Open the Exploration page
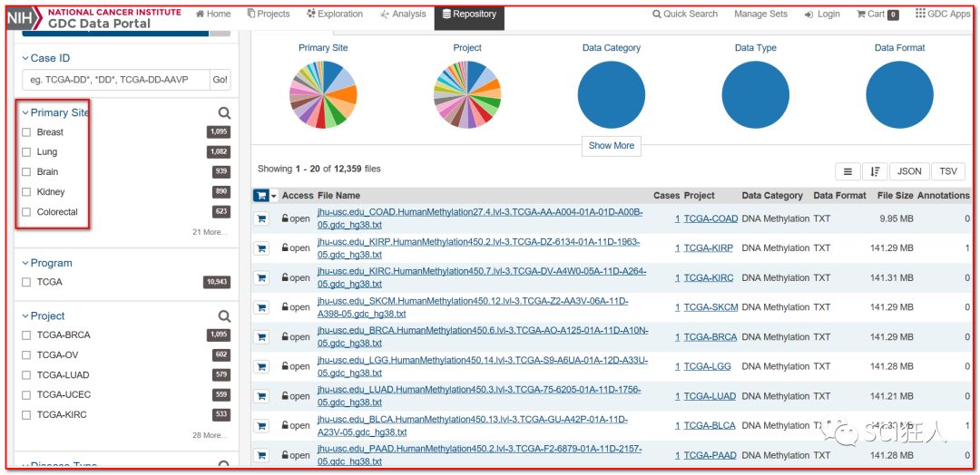 335,14
